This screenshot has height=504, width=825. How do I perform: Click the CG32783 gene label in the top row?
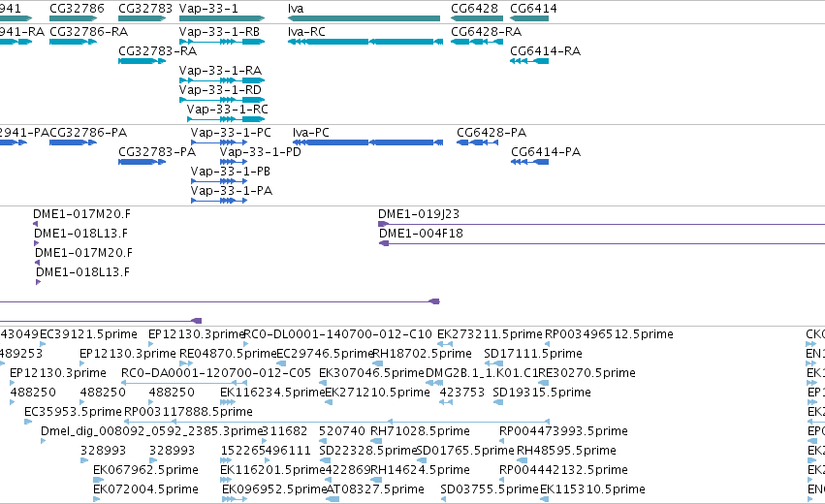click(145, 9)
